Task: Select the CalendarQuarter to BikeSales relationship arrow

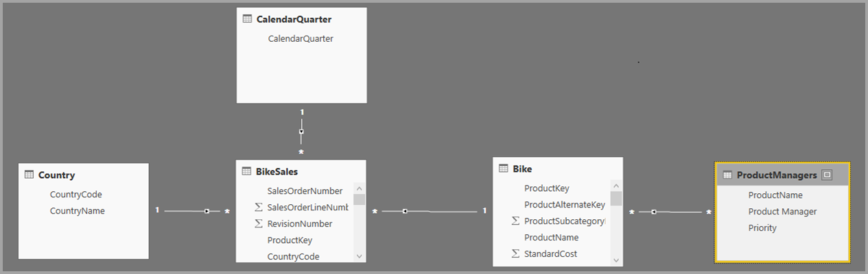Action: tap(301, 131)
